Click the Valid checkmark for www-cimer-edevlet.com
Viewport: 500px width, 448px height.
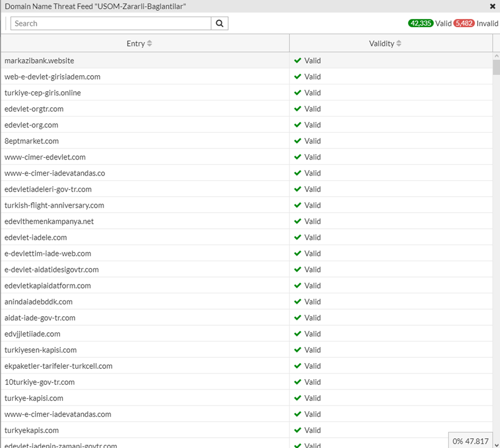pyautogui.click(x=298, y=157)
